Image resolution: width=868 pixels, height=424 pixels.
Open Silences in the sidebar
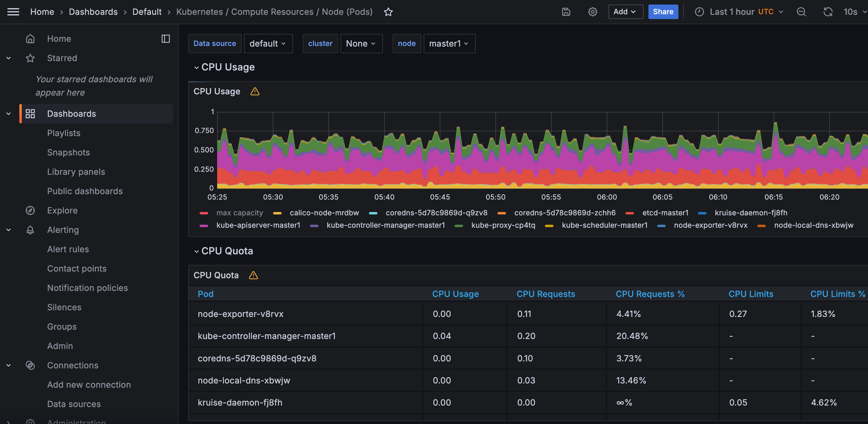coord(64,307)
